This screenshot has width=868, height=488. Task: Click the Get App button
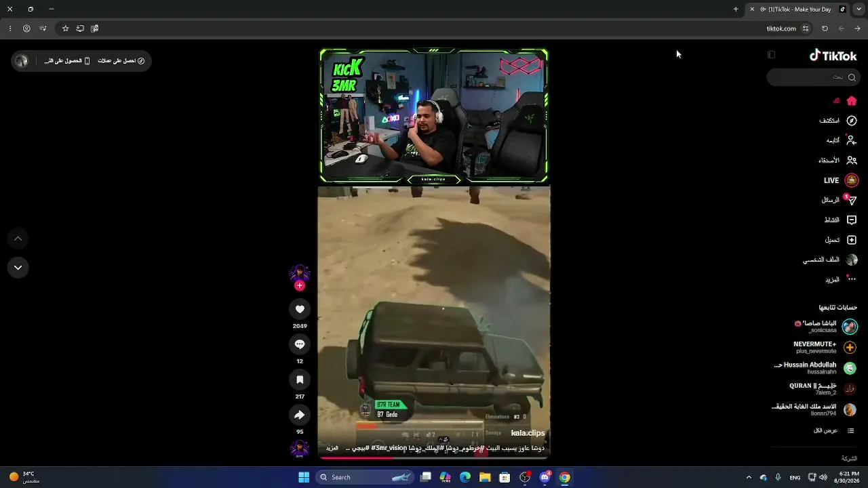point(67,61)
